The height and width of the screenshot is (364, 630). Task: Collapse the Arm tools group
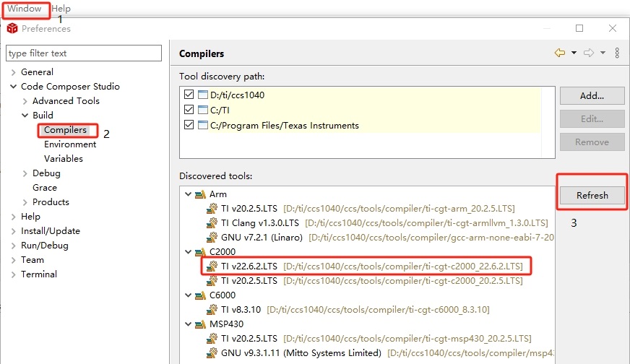[x=188, y=194]
